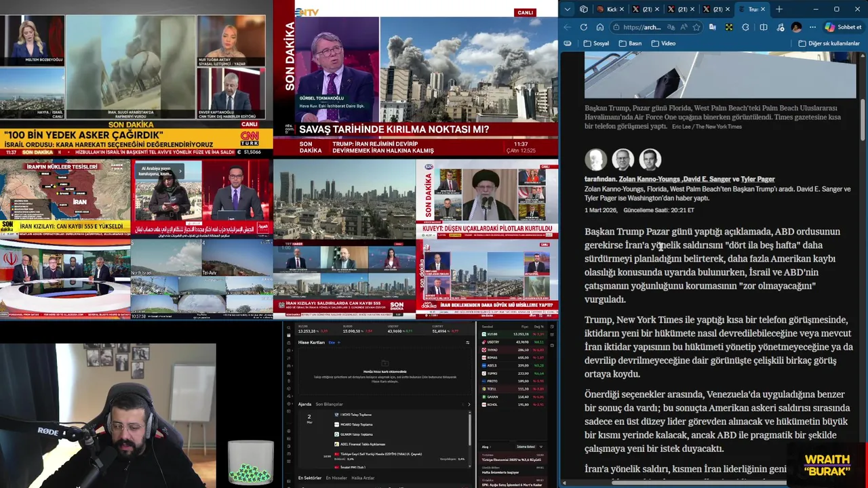868x488 pixels.
Task: Open the Edge profile avatar
Action: pos(796,27)
